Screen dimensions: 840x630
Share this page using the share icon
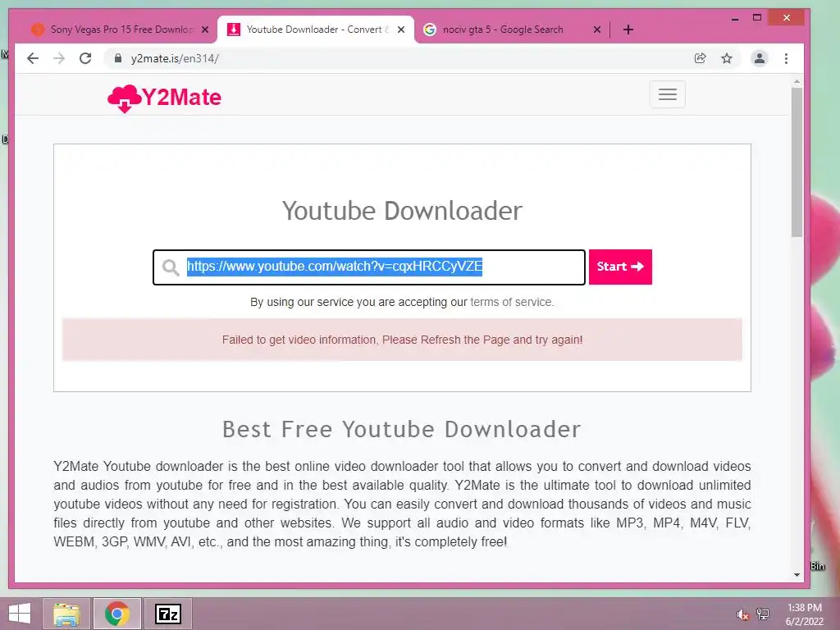(700, 58)
